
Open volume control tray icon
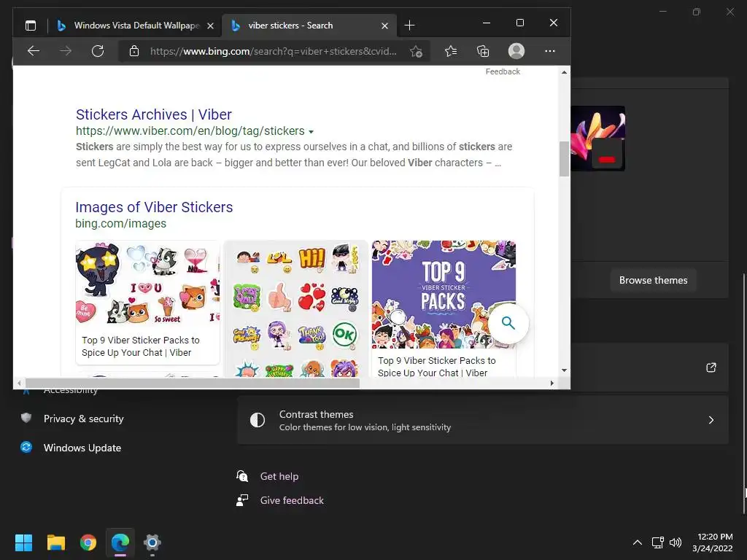676,542
